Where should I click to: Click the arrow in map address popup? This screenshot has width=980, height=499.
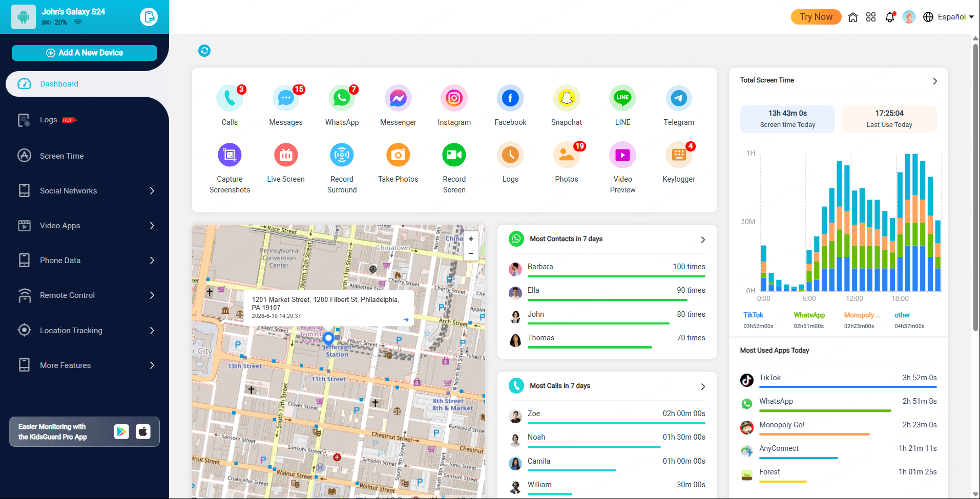[x=406, y=320]
